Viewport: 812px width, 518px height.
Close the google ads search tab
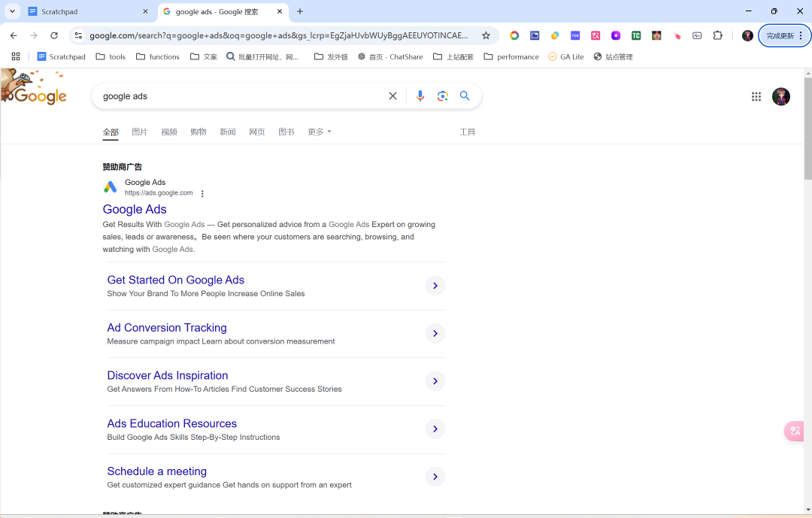280,11
